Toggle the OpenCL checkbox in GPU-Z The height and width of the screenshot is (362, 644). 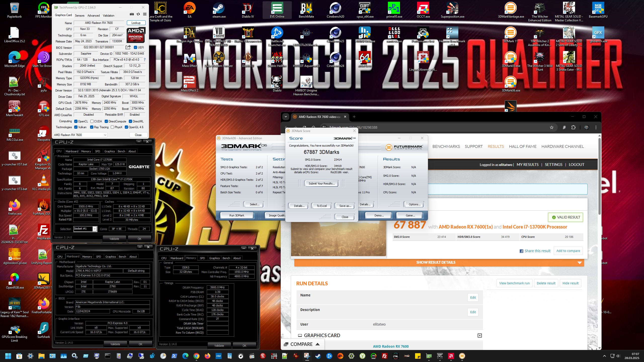[x=76, y=121]
